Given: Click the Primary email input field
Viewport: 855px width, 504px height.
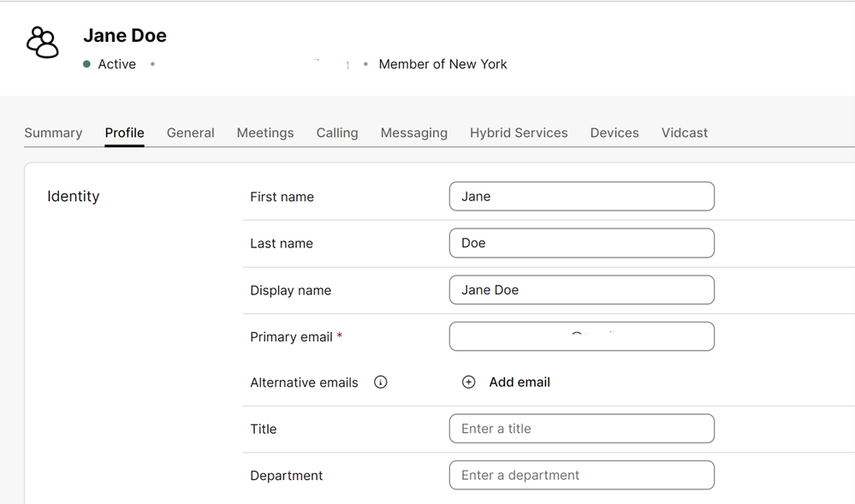Looking at the screenshot, I should pyautogui.click(x=582, y=336).
